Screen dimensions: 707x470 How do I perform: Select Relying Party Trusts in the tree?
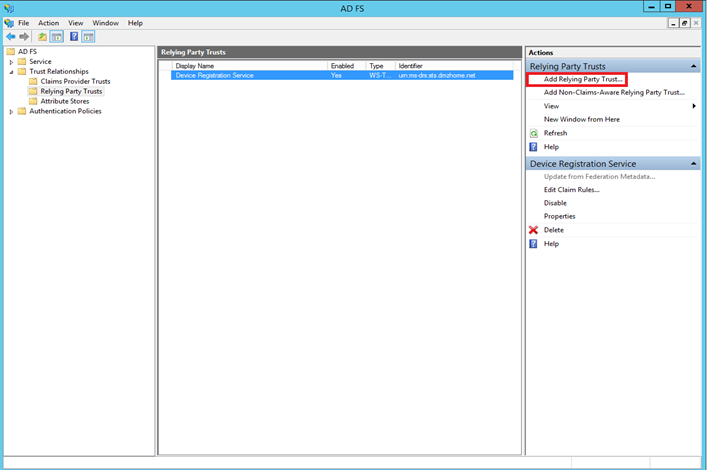pos(71,91)
